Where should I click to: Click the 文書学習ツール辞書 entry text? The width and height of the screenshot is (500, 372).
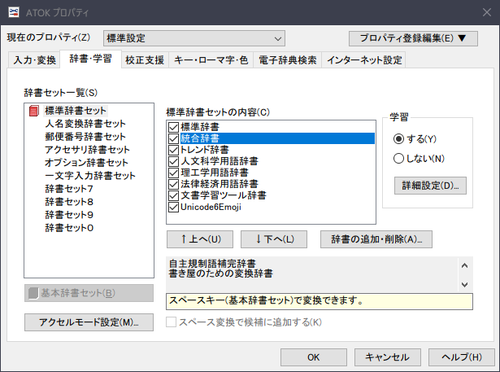pos(223,195)
